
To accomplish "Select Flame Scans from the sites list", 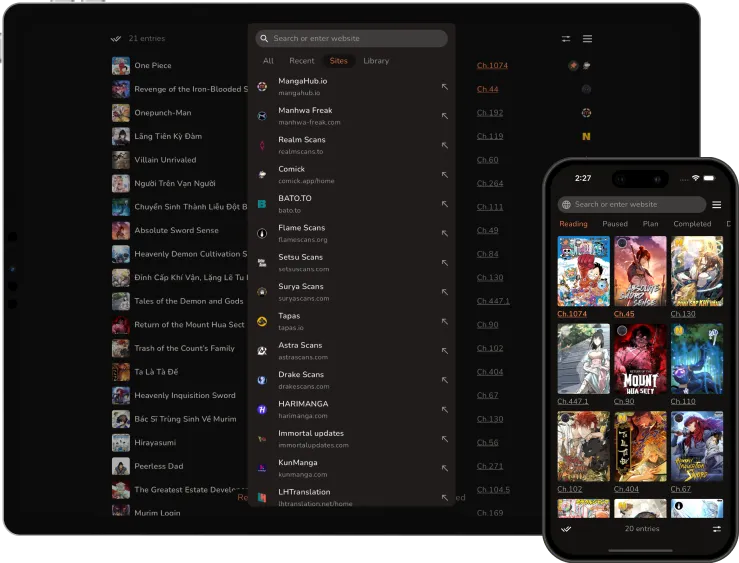I will click(x=300, y=233).
